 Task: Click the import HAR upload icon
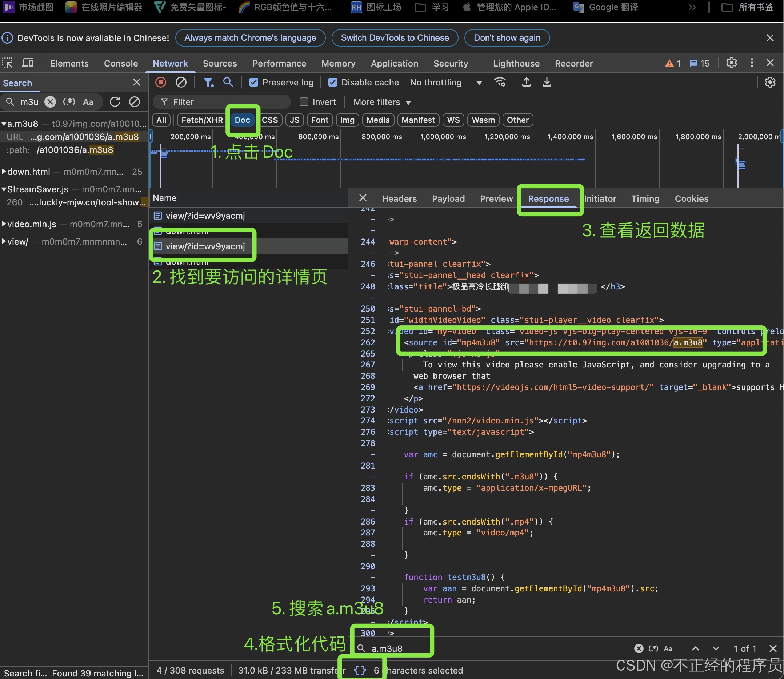(526, 82)
